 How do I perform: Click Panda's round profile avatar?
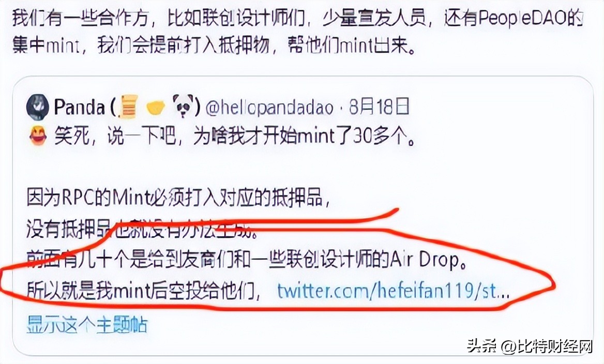pyautogui.click(x=37, y=107)
